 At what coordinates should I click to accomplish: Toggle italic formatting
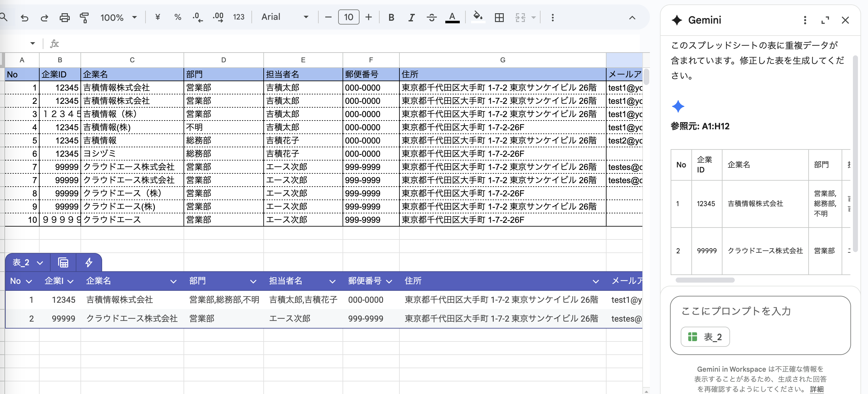click(411, 18)
